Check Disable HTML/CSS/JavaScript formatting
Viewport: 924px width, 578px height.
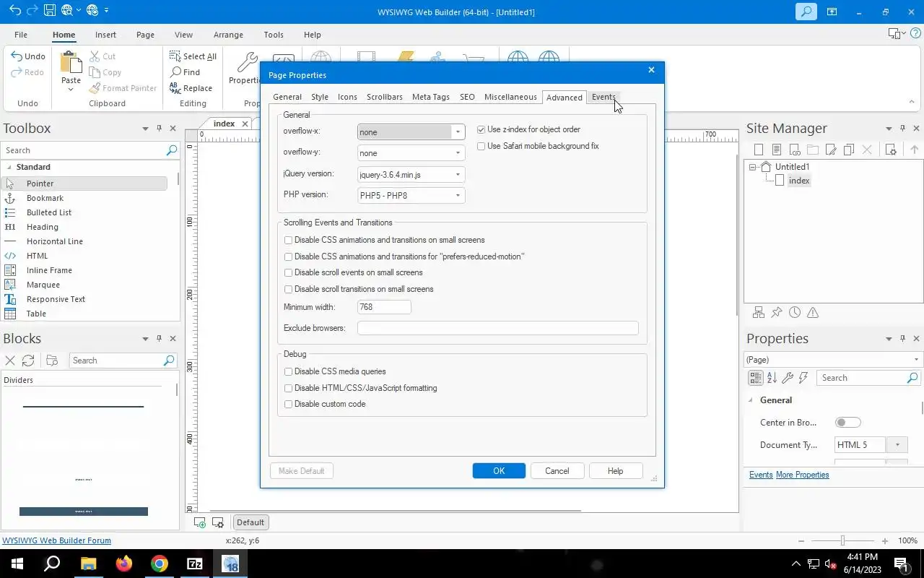[x=288, y=388]
